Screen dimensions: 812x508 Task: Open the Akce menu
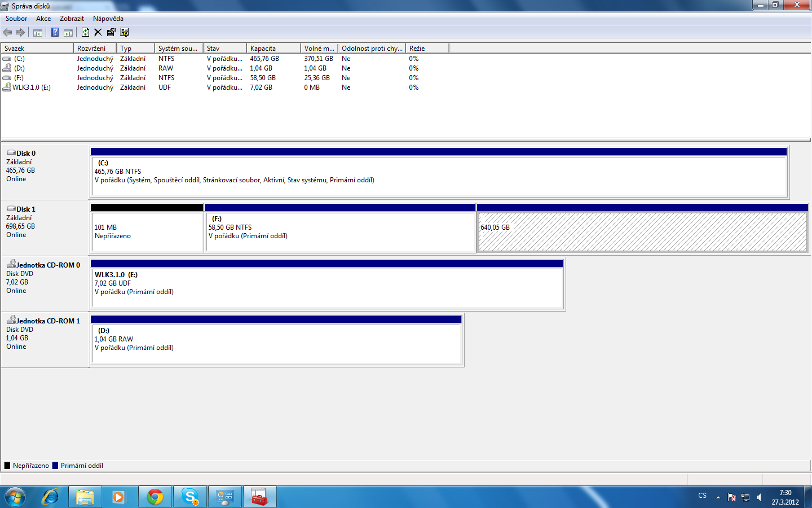coord(43,19)
